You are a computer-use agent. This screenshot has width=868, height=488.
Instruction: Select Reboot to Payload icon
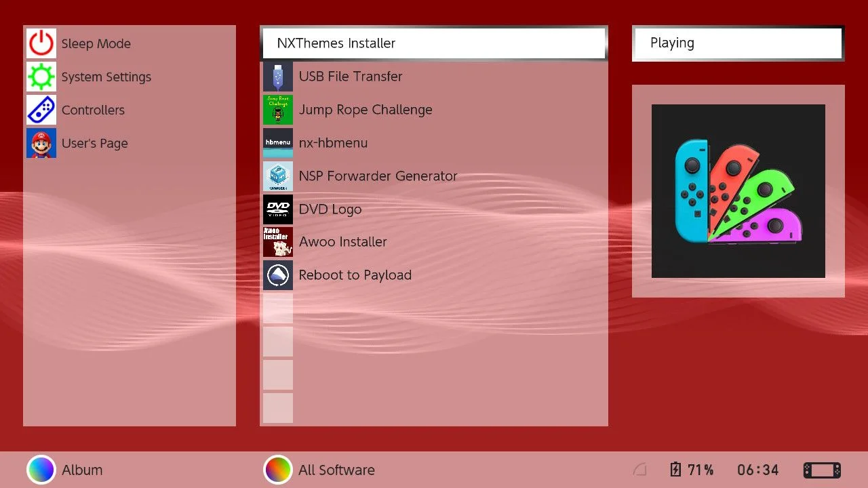[278, 275]
